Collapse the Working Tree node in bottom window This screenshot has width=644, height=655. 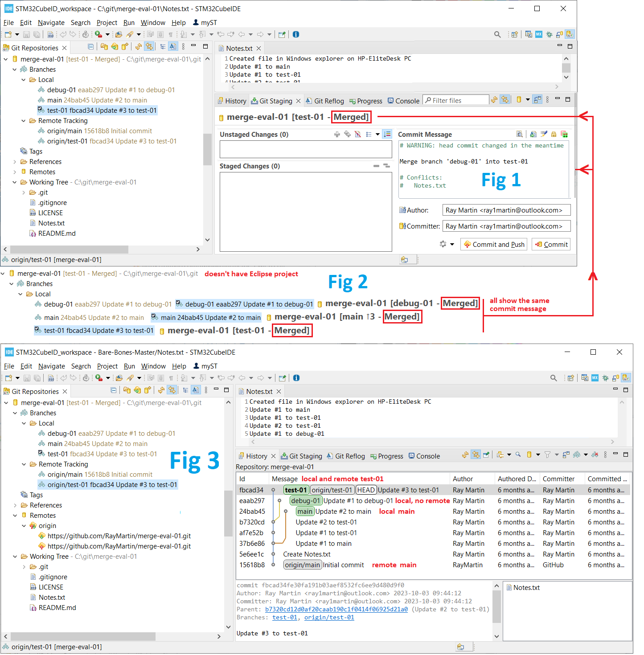(15, 557)
